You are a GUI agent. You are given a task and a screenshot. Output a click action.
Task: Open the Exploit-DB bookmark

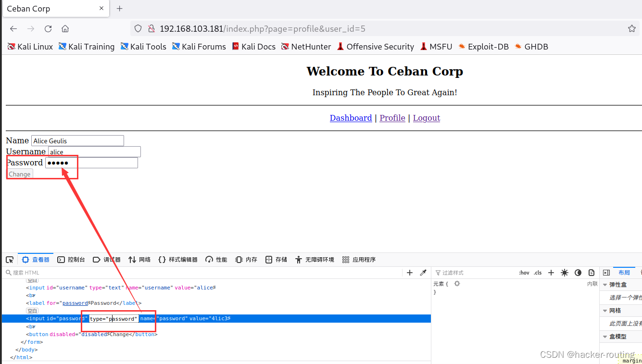pos(483,47)
